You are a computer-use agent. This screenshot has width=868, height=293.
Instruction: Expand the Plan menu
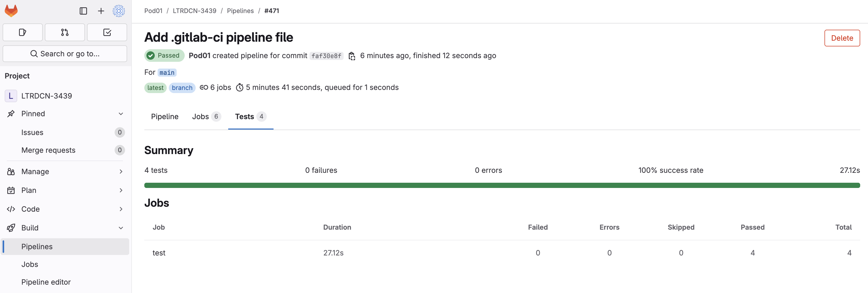tap(121, 191)
